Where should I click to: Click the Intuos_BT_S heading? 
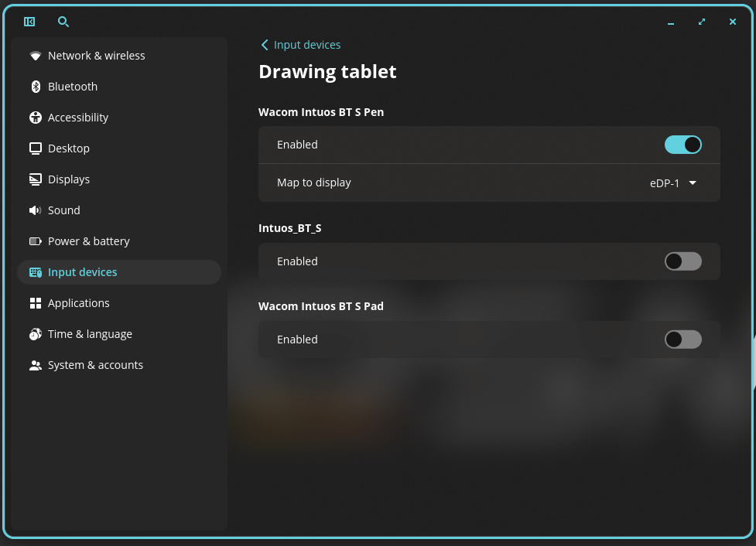pyautogui.click(x=289, y=228)
